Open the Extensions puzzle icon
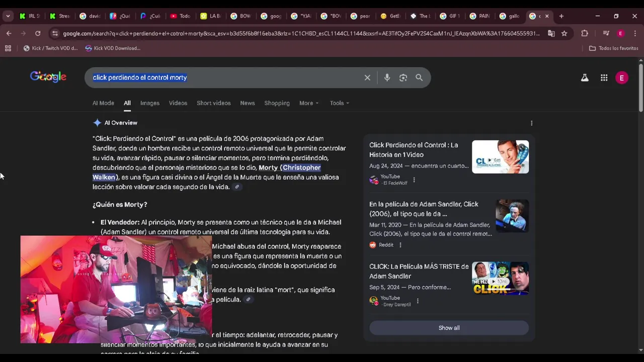644x362 pixels. [x=584, y=34]
